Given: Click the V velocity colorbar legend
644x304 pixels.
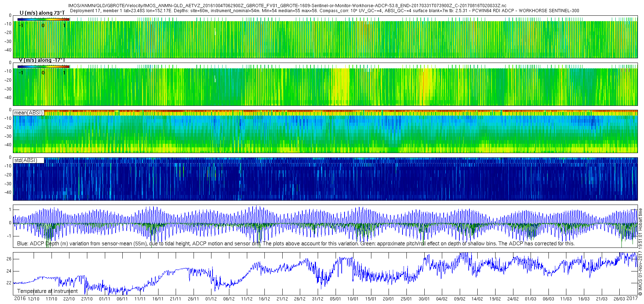Looking at the screenshot, I should click(43, 67).
